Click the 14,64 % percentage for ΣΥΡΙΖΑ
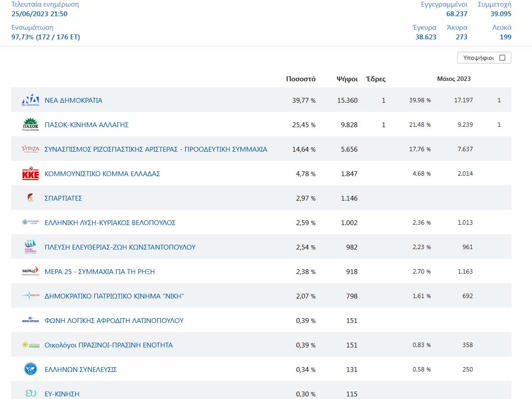The width and height of the screenshot is (532, 399). click(x=304, y=149)
